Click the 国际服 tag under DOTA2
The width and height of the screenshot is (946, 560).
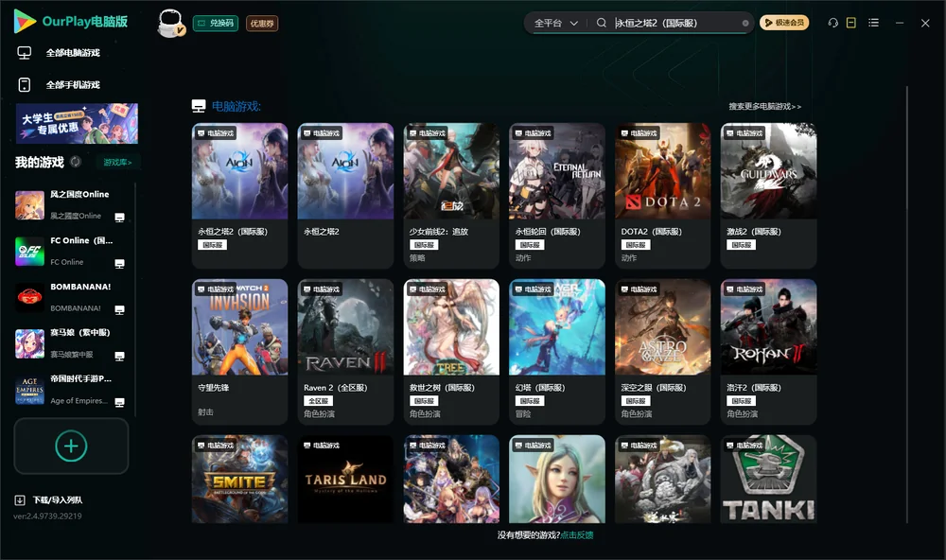tap(636, 245)
